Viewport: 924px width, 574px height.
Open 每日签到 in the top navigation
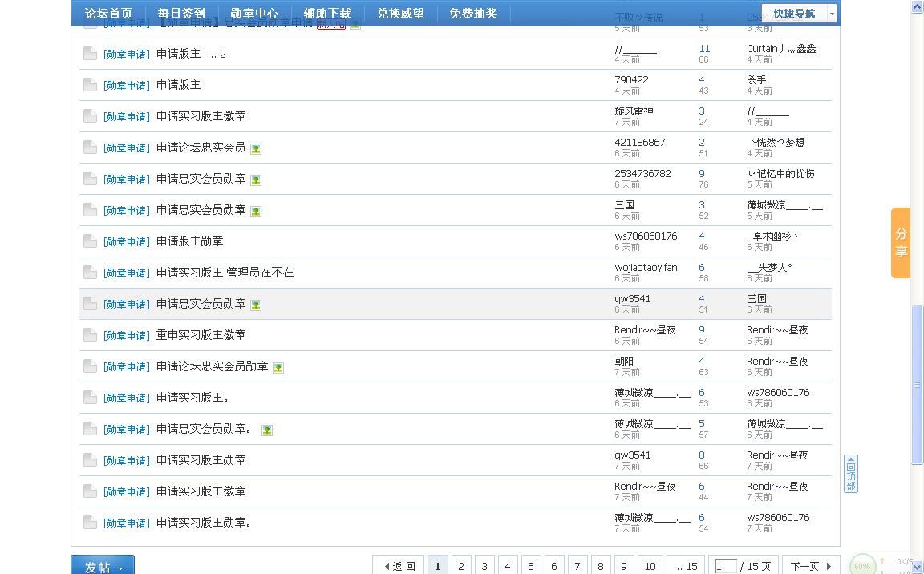pos(181,13)
